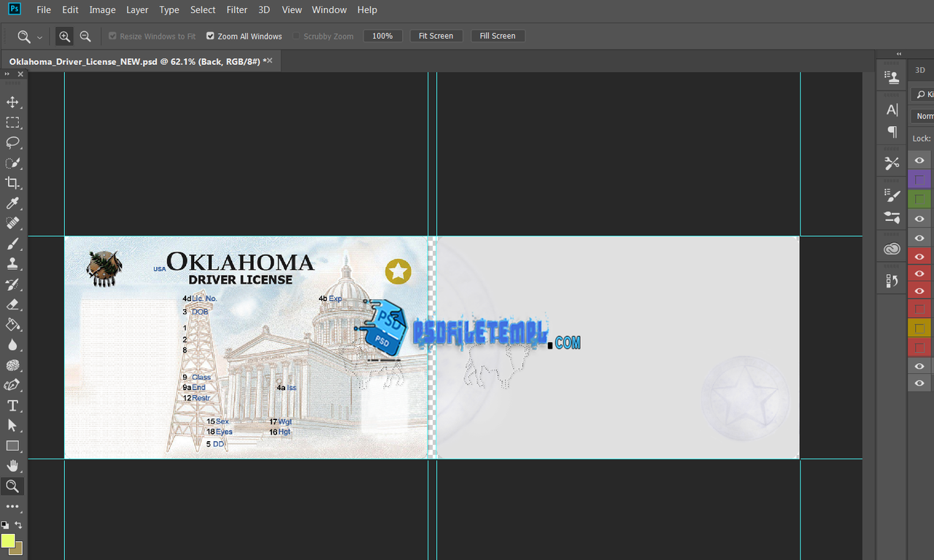
Task: Hide the bottommost layer via eye icon
Action: point(919,384)
